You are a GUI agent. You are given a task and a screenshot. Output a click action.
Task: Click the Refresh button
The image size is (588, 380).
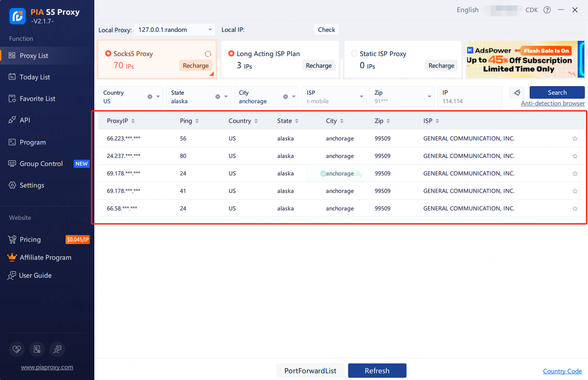click(377, 371)
